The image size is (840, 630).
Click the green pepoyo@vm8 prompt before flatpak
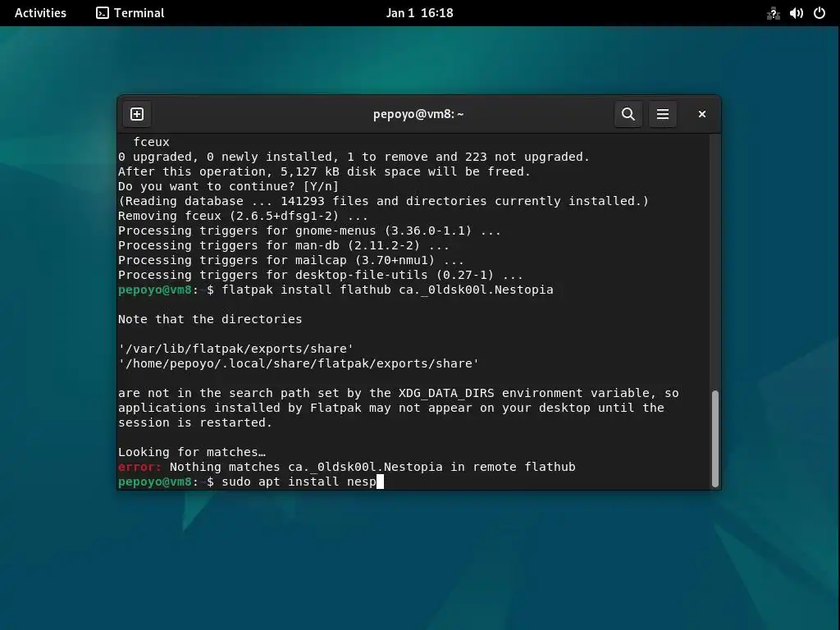coord(155,290)
